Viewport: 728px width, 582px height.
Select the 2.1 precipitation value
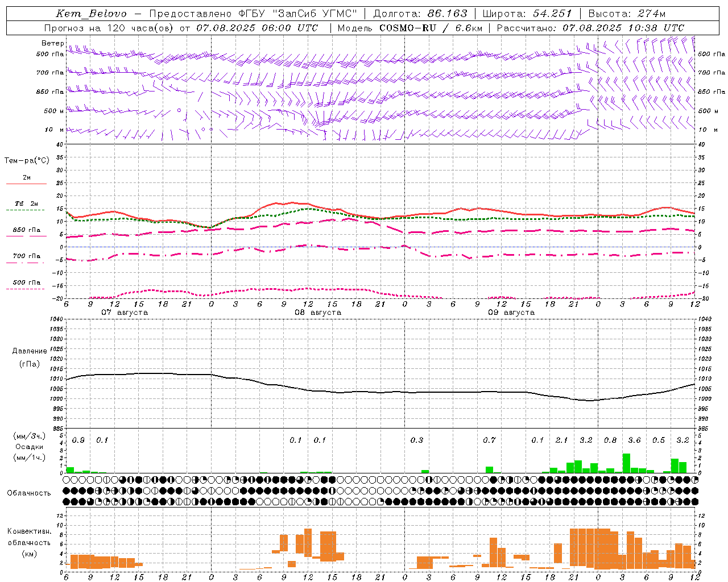coord(562,440)
